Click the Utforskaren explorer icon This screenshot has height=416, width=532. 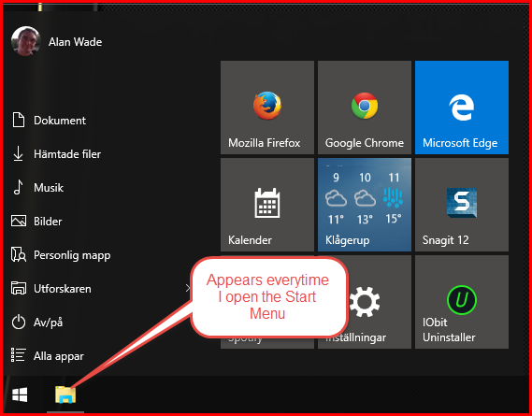[x=19, y=288]
